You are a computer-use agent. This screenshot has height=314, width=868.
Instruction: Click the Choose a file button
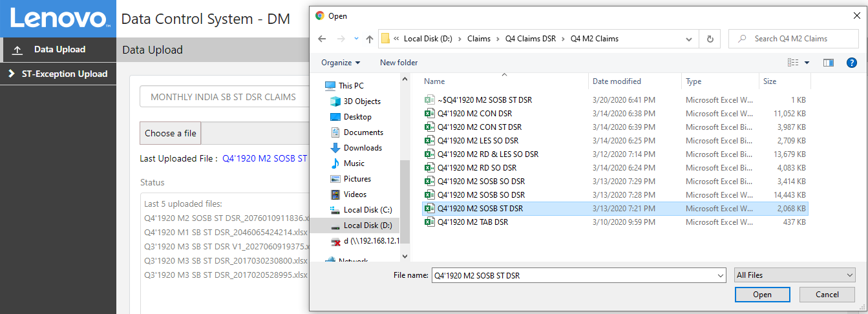(x=171, y=133)
